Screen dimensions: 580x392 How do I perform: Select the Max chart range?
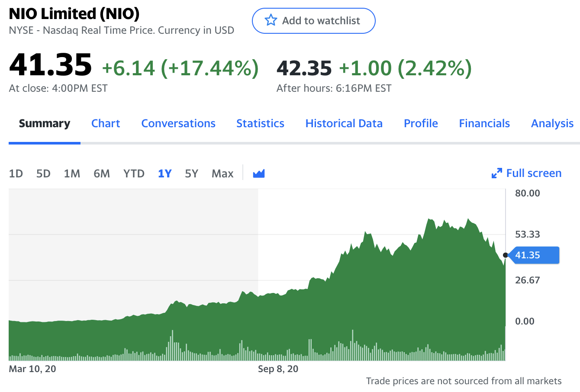(222, 174)
